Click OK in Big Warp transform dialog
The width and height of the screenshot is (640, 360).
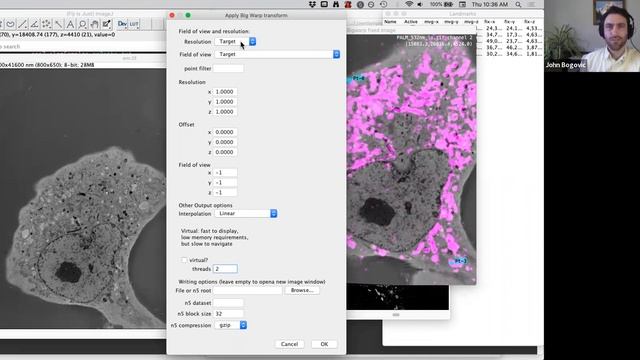pos(324,344)
